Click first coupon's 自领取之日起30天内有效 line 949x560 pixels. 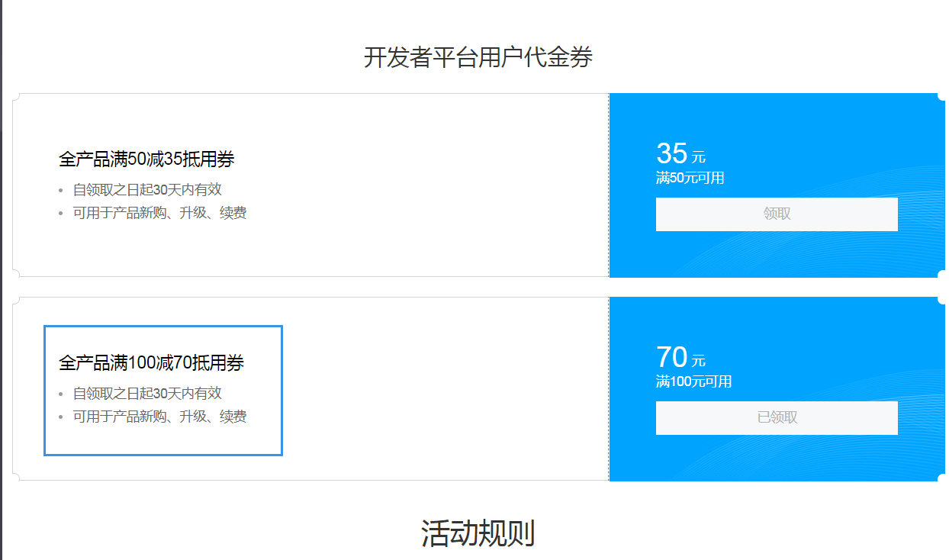click(x=147, y=190)
